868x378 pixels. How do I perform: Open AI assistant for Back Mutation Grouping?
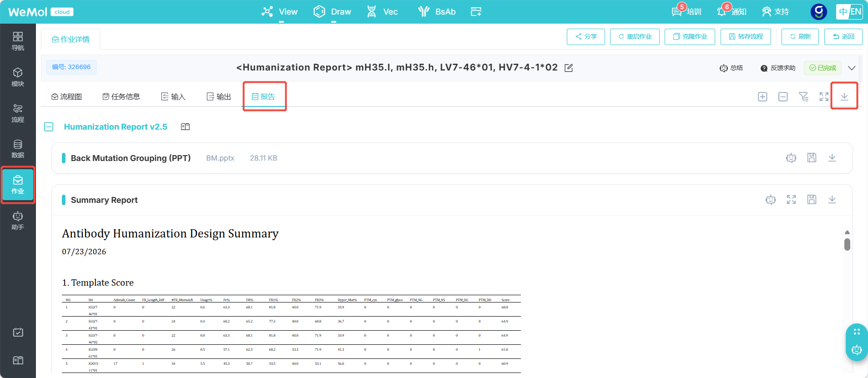791,158
